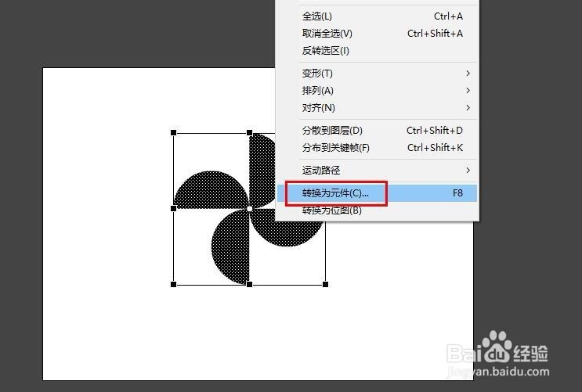Click the top-middle selection handle
The image size is (582, 392).
249,132
